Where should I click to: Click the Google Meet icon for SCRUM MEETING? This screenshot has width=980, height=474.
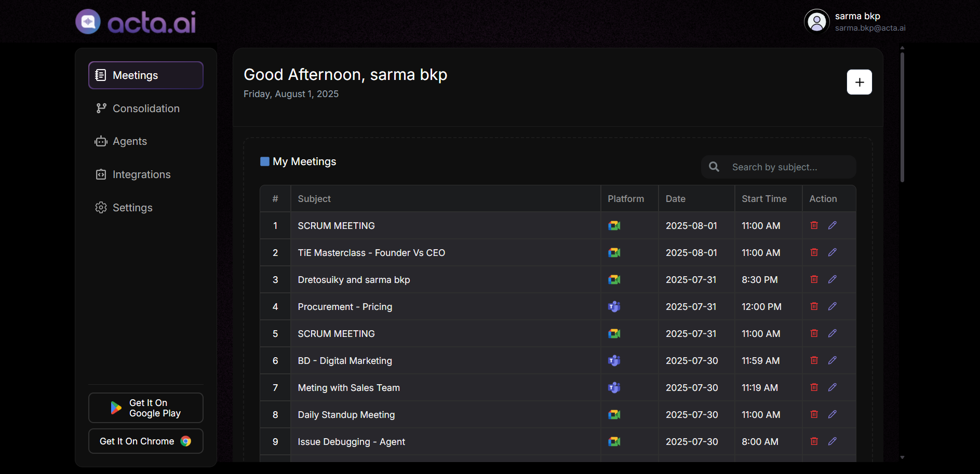pos(614,225)
